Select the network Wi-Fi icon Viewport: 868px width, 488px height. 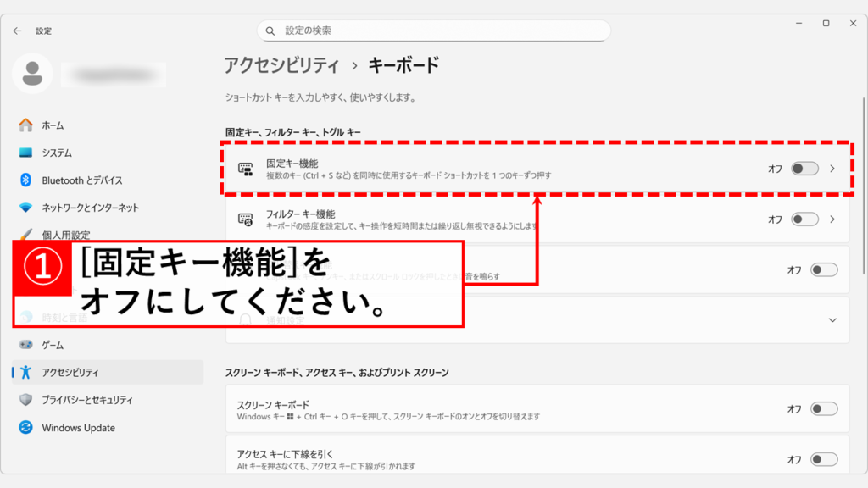pyautogui.click(x=25, y=208)
